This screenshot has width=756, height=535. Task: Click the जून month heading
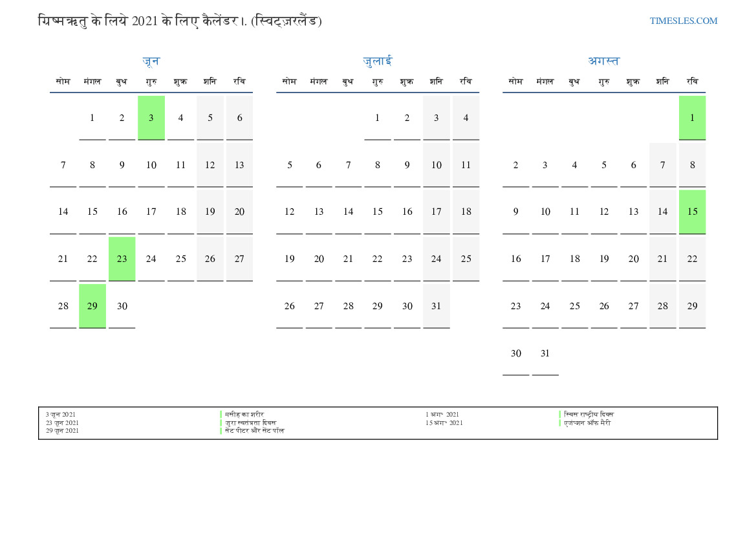click(151, 61)
